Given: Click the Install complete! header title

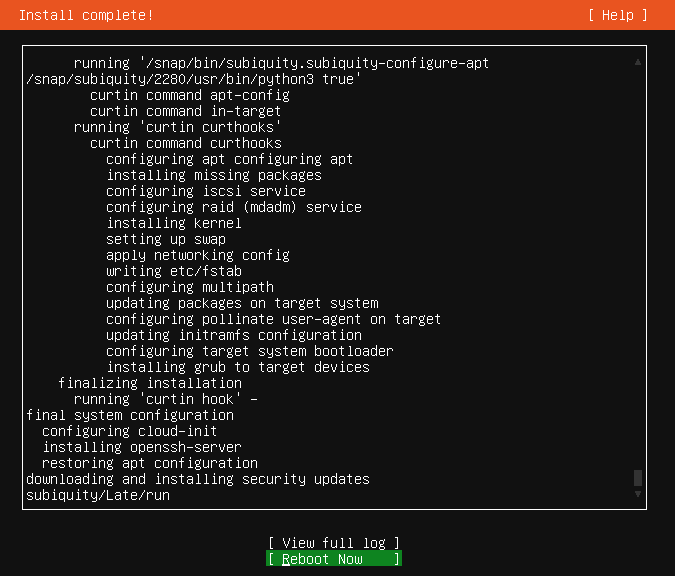Looking at the screenshot, I should tap(86, 15).
